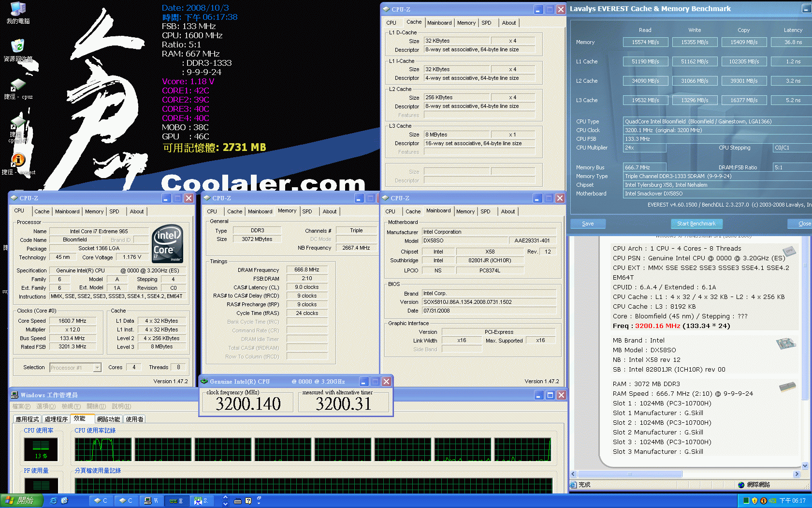Select CPU-Z Core Speed 1600.7 MHz value
This screenshot has height=508, width=812.
click(x=72, y=321)
